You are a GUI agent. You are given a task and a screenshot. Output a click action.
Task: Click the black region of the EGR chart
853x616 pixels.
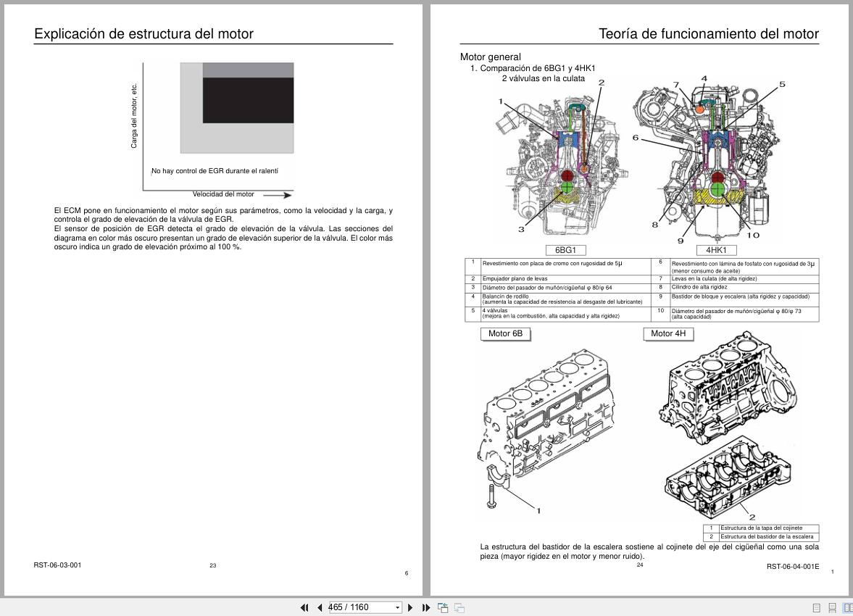[x=248, y=100]
